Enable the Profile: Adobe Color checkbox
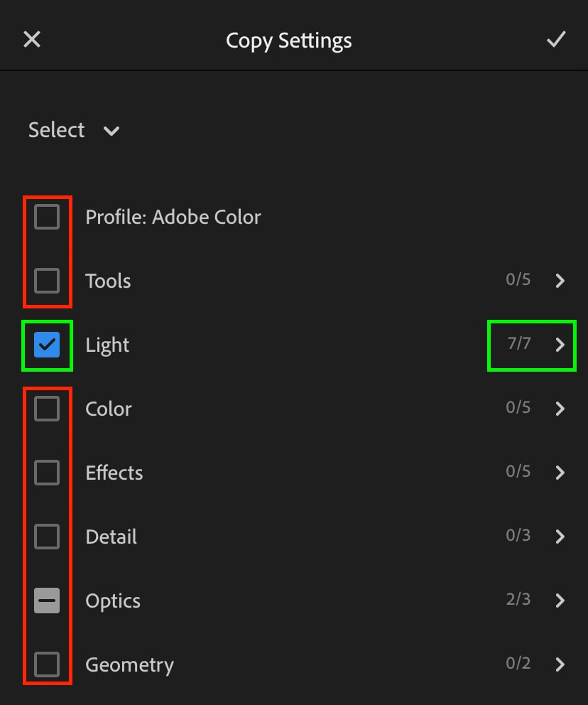The width and height of the screenshot is (588, 705). [47, 217]
